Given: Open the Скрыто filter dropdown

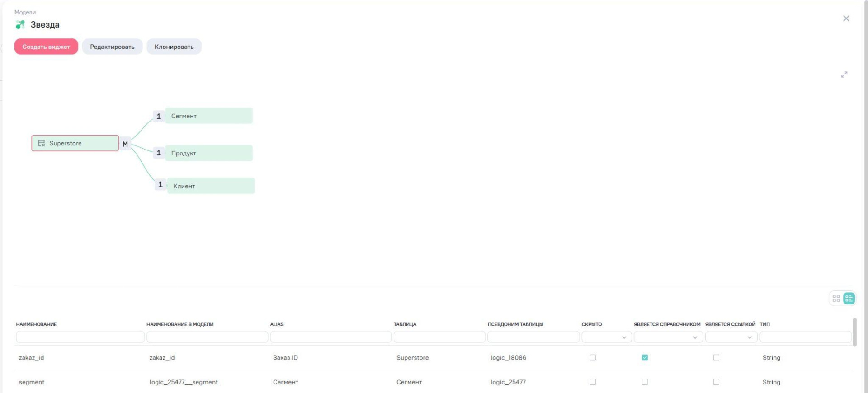Looking at the screenshot, I should pos(606,337).
